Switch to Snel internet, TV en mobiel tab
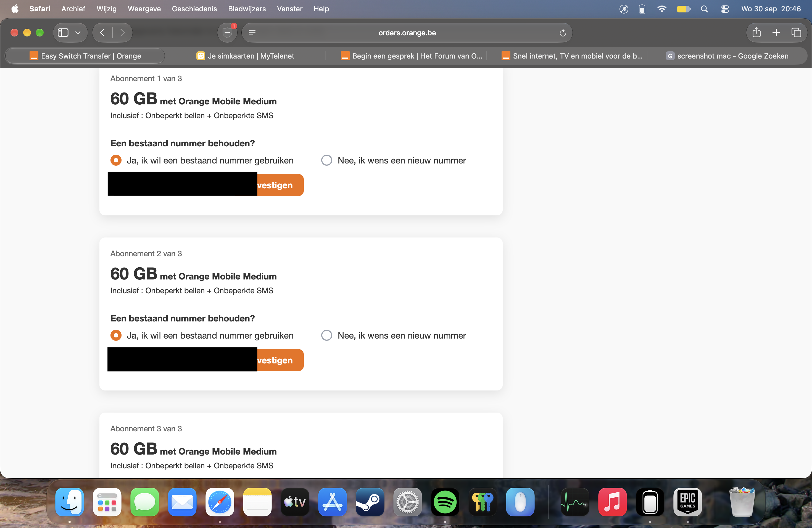 572,56
